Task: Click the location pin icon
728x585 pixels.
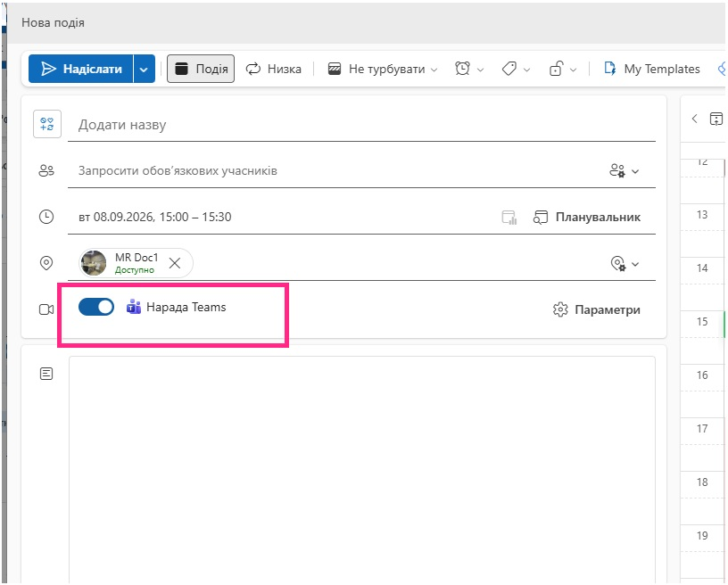Action: (46, 263)
